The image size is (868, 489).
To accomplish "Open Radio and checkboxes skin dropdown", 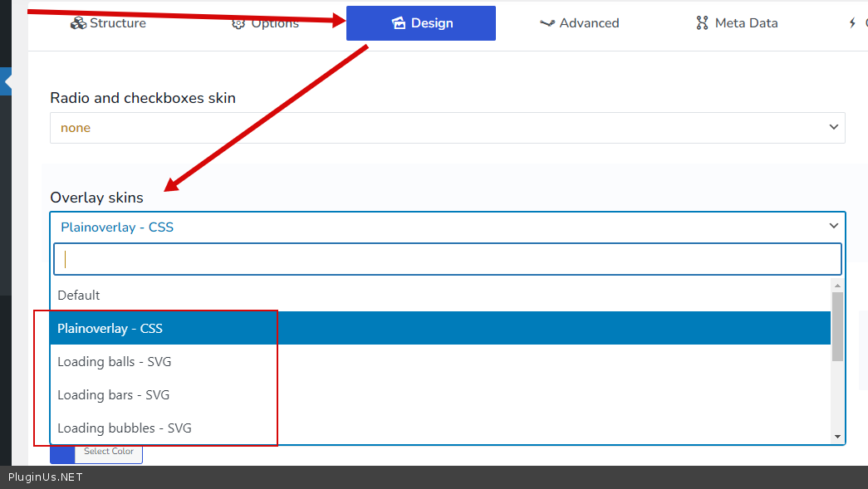I will pyautogui.click(x=447, y=128).
